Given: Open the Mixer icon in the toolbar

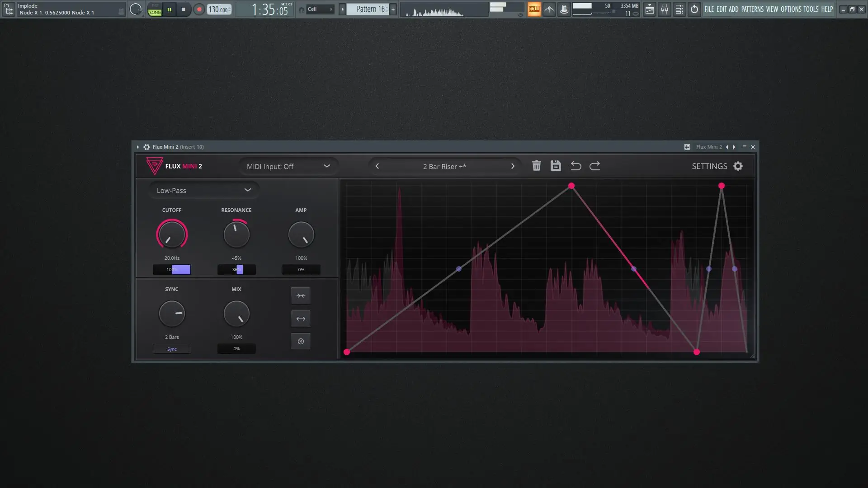Looking at the screenshot, I should tap(665, 9).
